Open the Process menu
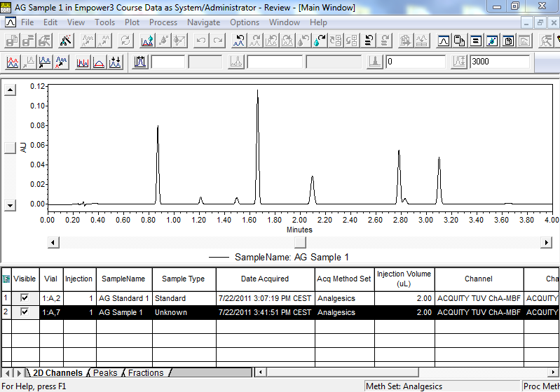This screenshot has width=560, height=392. coord(163,22)
